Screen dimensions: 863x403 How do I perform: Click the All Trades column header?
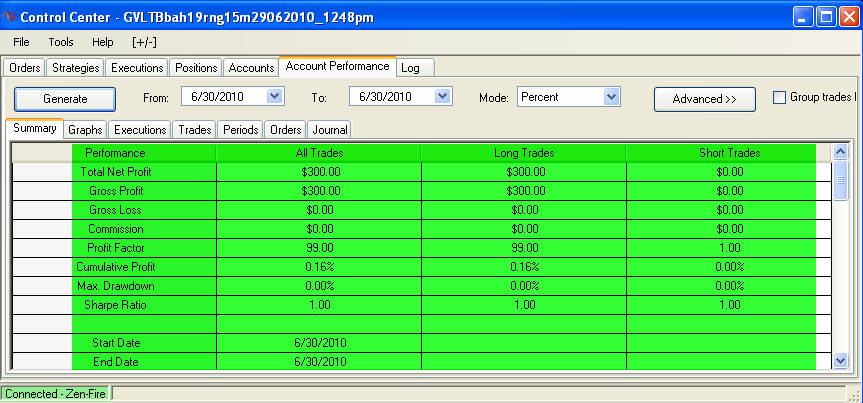pos(319,153)
